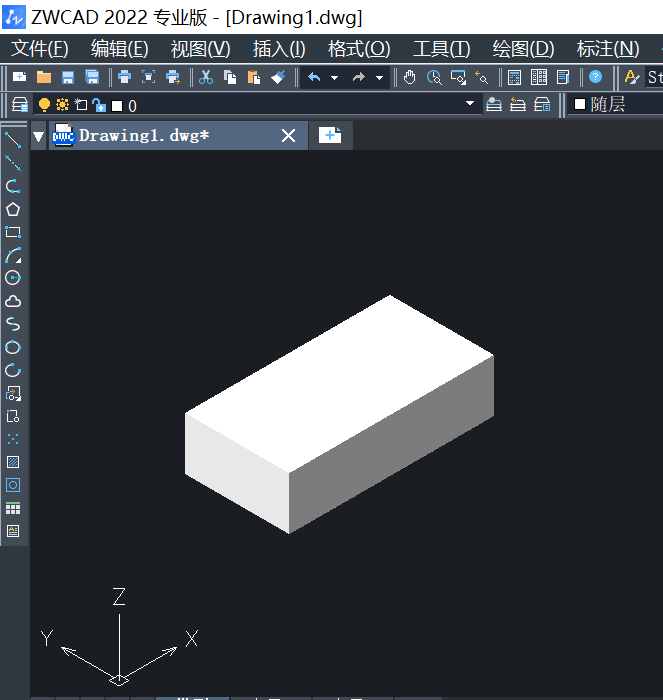Select the Line tool
Screen dimensions: 663x700
[x=13, y=140]
